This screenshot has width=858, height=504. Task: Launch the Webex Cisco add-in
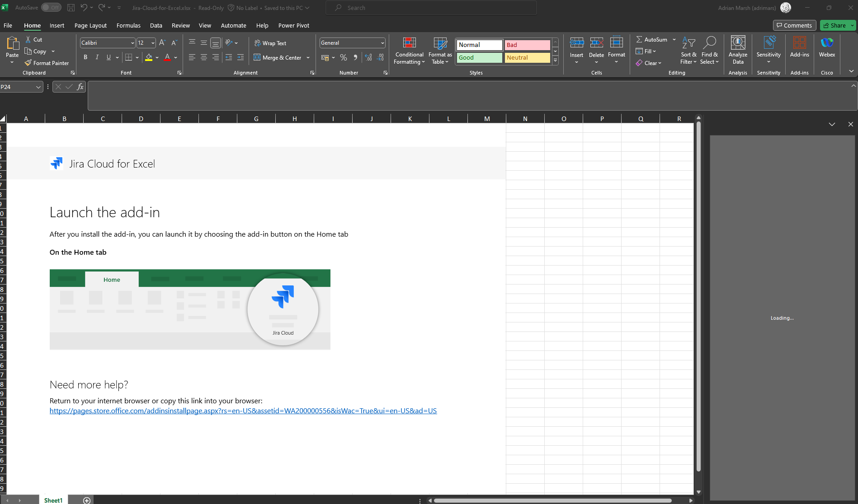(x=827, y=47)
